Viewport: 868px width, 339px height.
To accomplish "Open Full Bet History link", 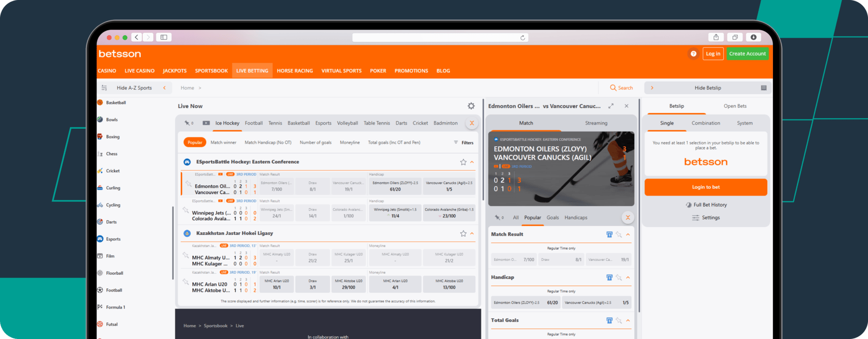I will click(706, 205).
